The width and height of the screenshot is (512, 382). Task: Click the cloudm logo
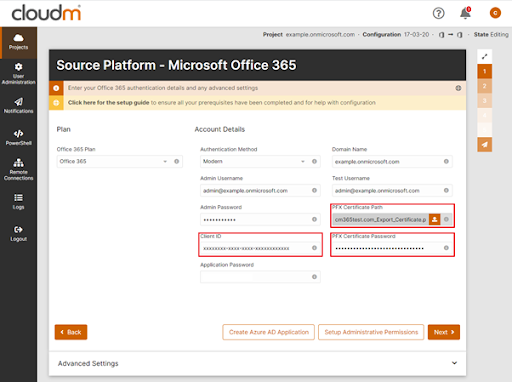[x=46, y=13]
